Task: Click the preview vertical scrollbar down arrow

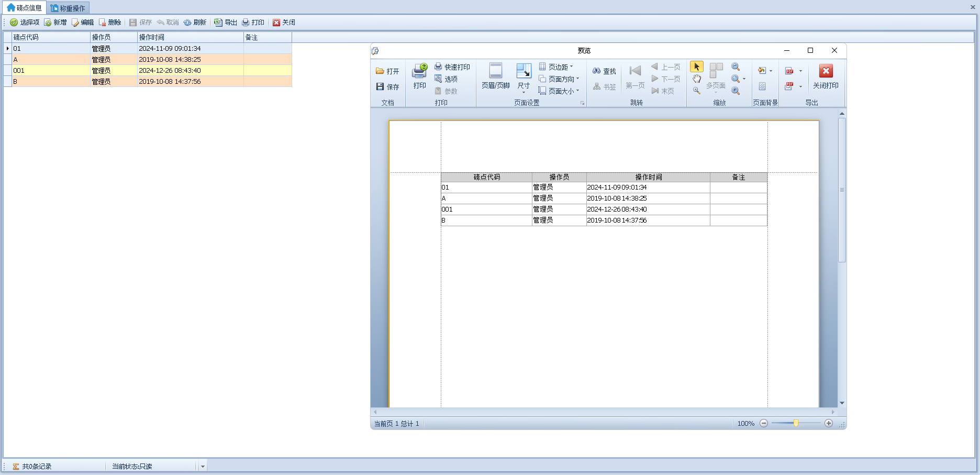Action: coord(842,403)
